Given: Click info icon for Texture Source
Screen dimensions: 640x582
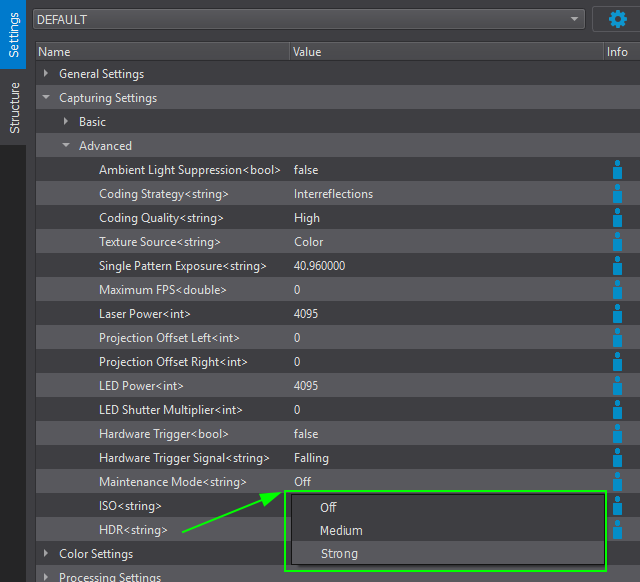Looking at the screenshot, I should [617, 242].
